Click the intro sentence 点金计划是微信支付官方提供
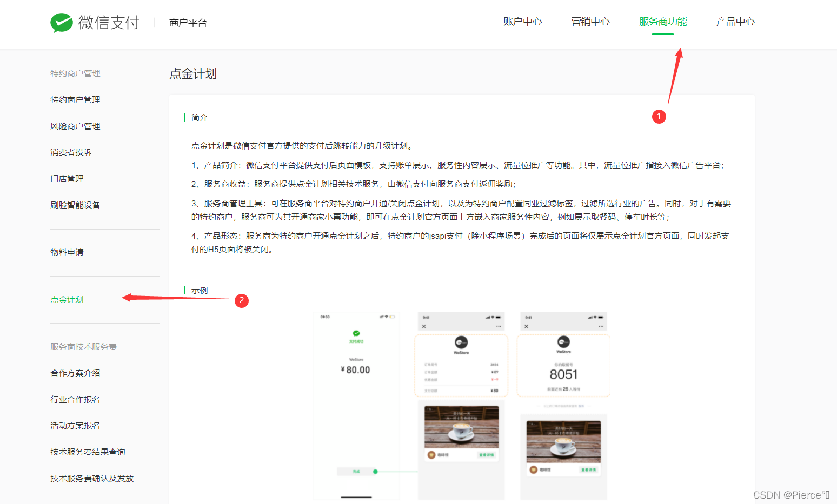Viewport: 837px width, 504px height. [x=303, y=146]
